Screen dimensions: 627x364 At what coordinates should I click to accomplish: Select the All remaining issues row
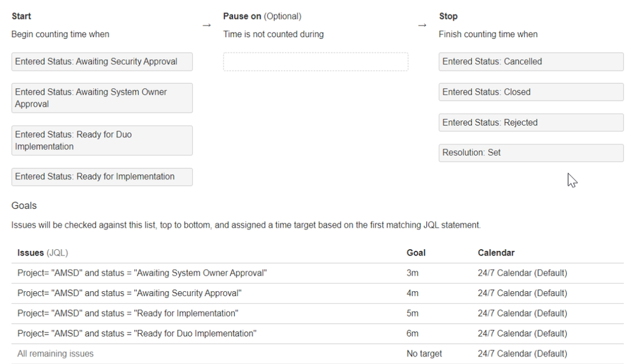click(318, 353)
